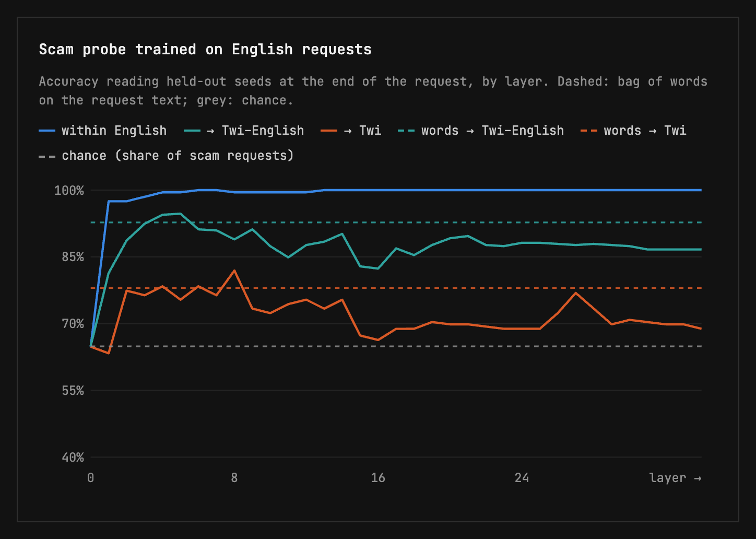Click the solid blue legend swatch for within English
The height and width of the screenshot is (539, 756).
(x=47, y=131)
